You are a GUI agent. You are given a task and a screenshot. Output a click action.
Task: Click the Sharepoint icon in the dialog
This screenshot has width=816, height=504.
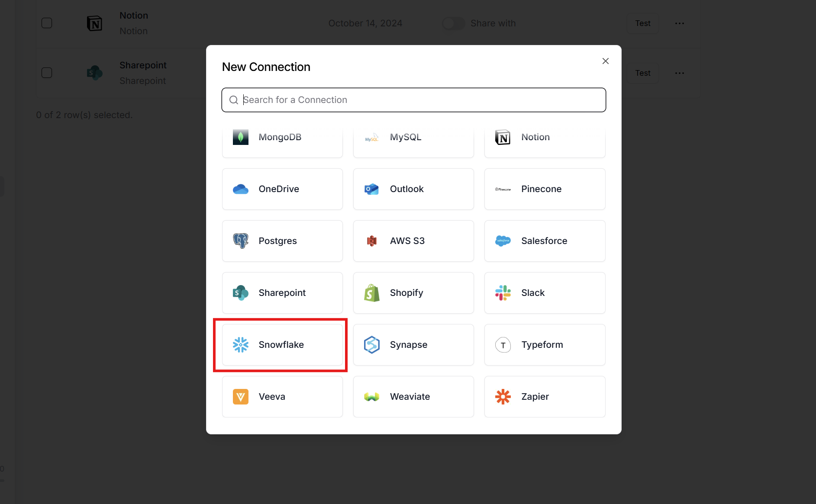coord(241,293)
